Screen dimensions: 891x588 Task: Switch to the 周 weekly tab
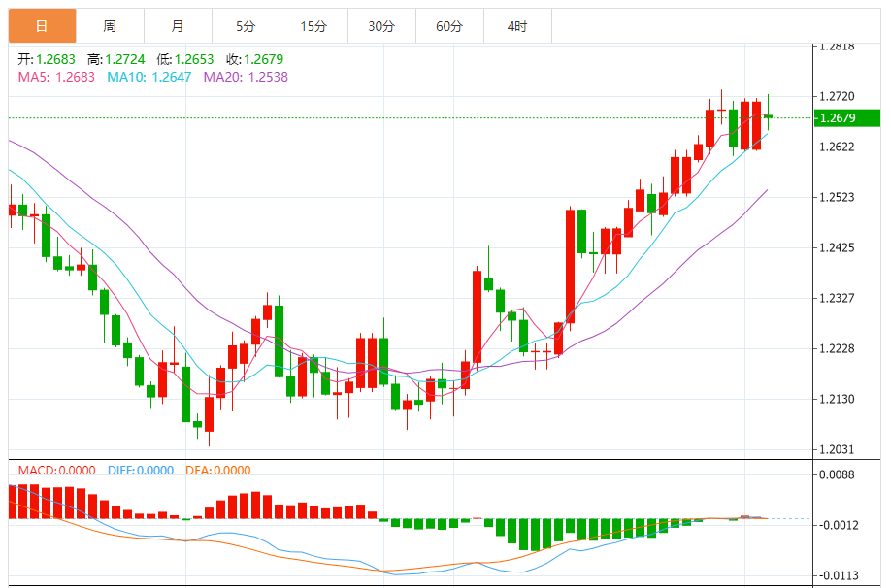[110, 26]
